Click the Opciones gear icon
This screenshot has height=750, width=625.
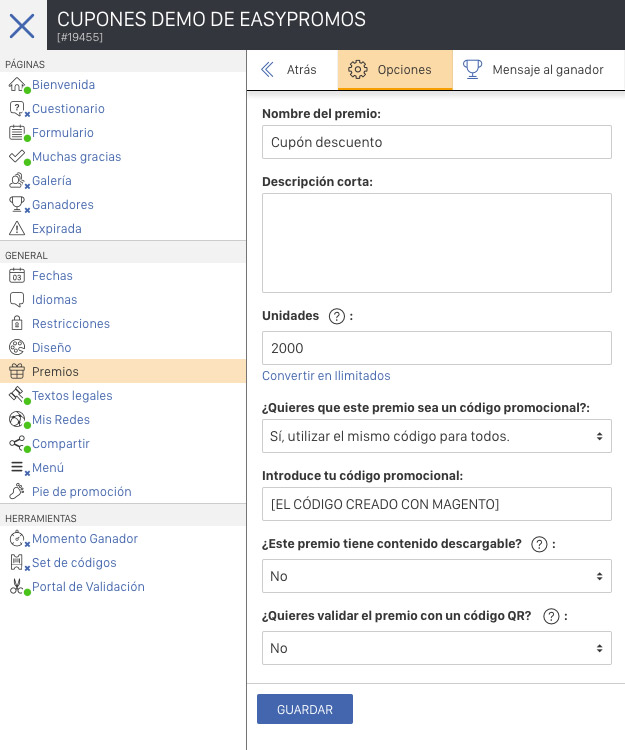click(x=358, y=69)
